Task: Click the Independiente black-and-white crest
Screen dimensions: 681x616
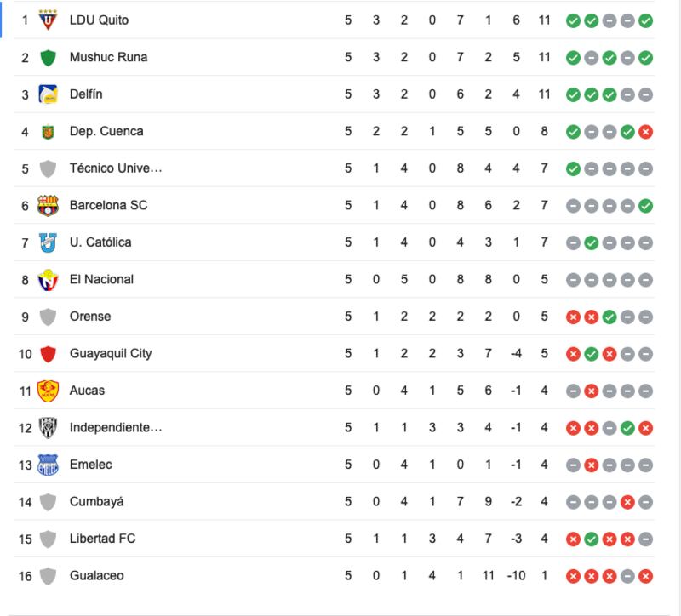Action: click(48, 428)
